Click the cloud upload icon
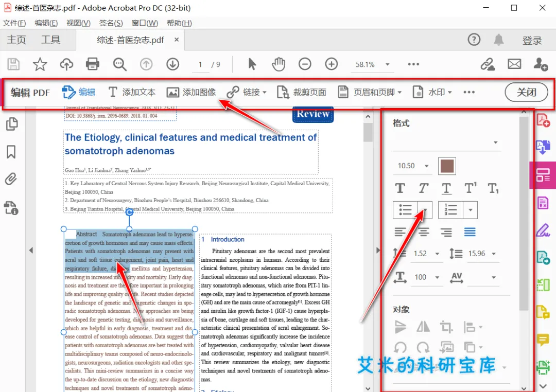The height and width of the screenshot is (392, 556). 66,64
